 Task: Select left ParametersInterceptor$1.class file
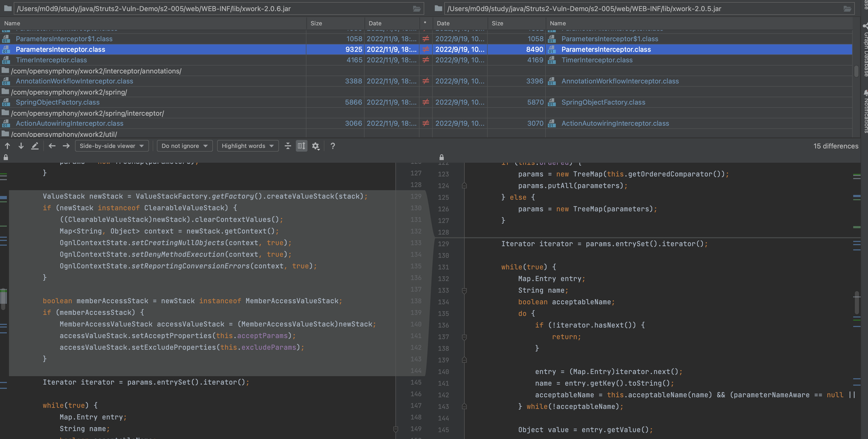click(64, 39)
